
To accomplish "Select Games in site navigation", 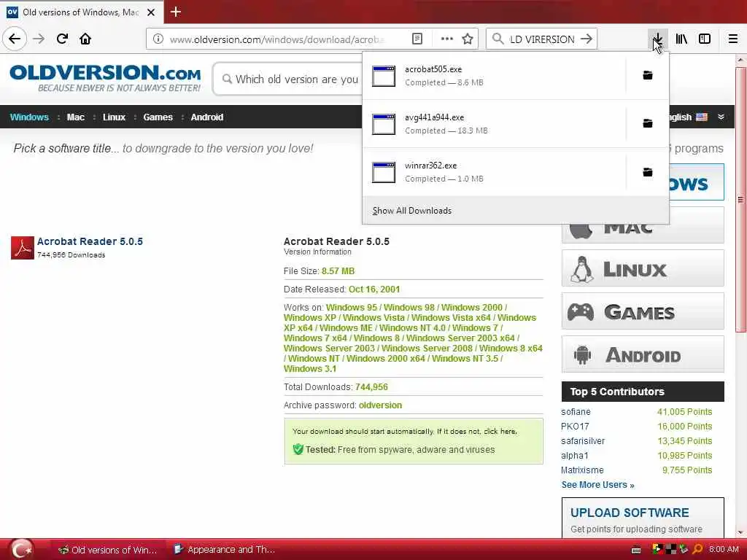I will coord(158,117).
